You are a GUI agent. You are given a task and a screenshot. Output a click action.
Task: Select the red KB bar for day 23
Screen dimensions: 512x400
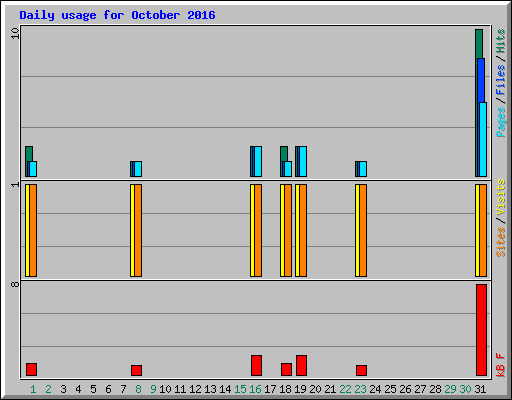pyautogui.click(x=361, y=370)
